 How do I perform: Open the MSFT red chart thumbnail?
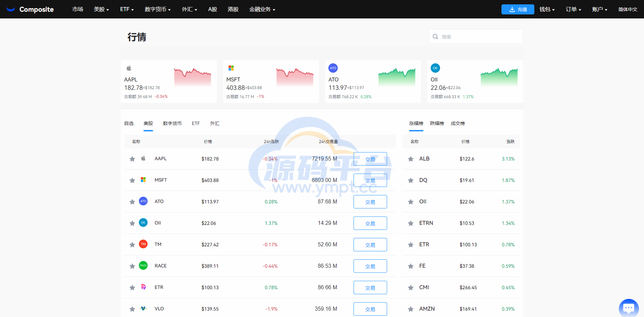pyautogui.click(x=295, y=77)
